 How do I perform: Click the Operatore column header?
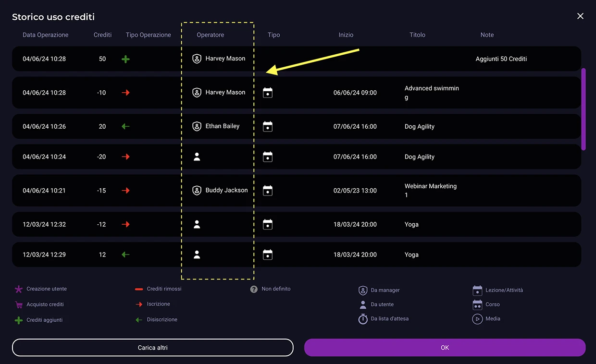click(x=210, y=35)
